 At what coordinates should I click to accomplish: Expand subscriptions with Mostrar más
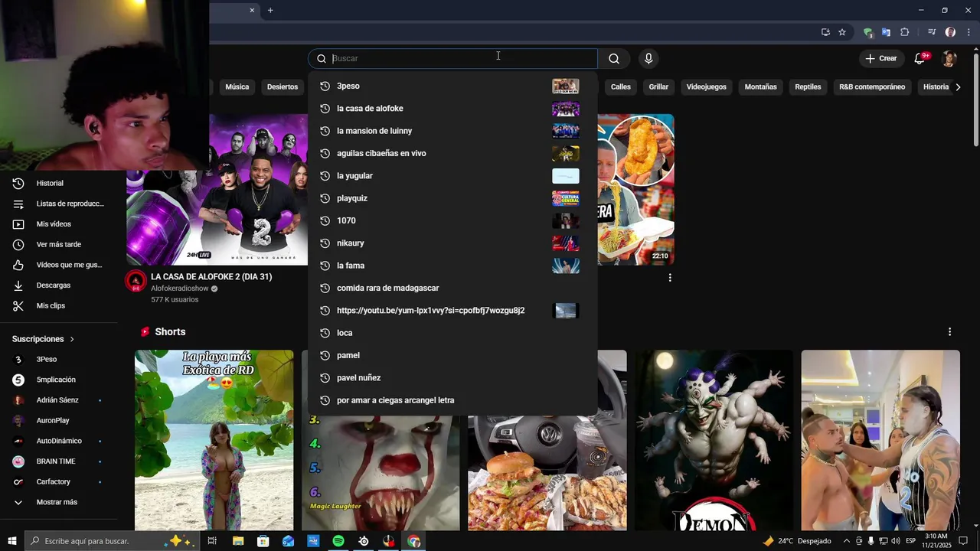coord(57,502)
